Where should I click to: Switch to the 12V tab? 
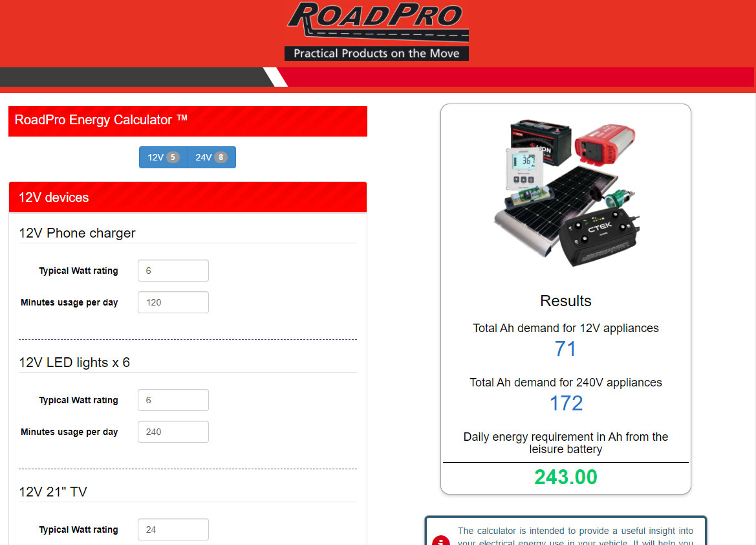163,157
